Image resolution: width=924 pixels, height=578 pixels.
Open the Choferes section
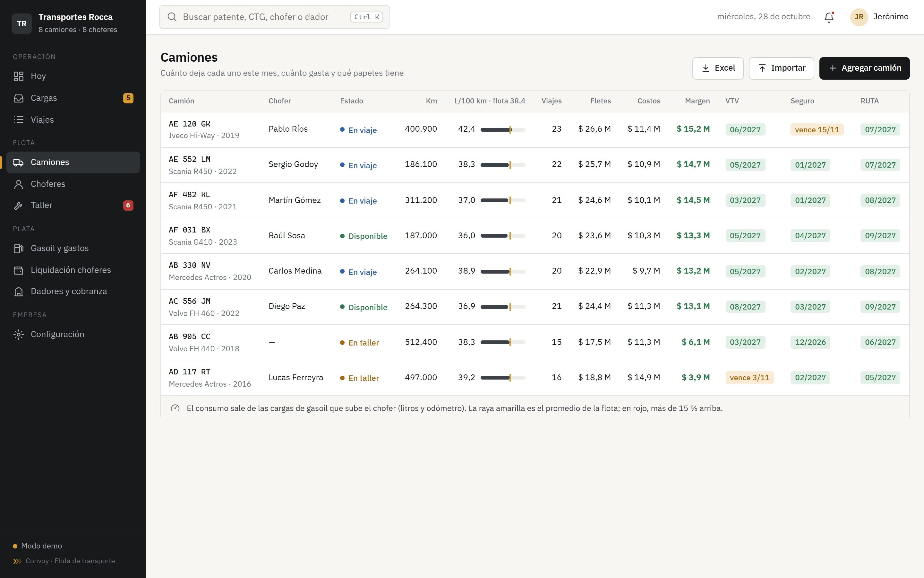73,184
